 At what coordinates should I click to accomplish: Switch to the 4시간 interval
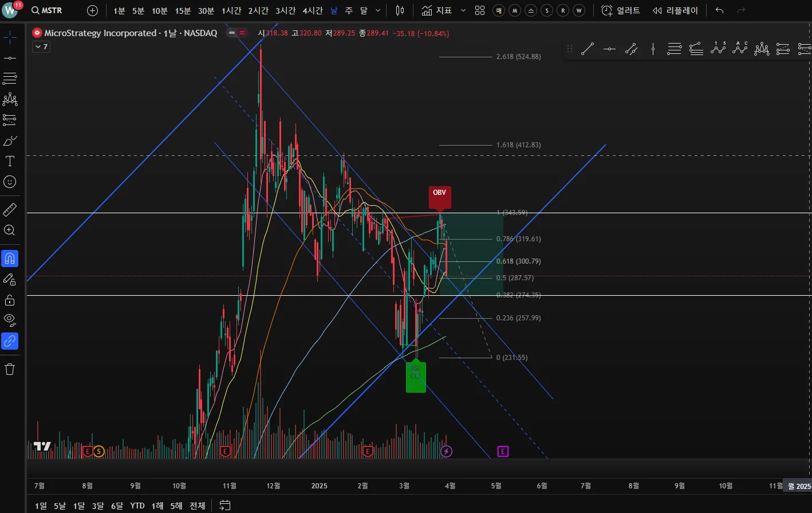tap(313, 11)
